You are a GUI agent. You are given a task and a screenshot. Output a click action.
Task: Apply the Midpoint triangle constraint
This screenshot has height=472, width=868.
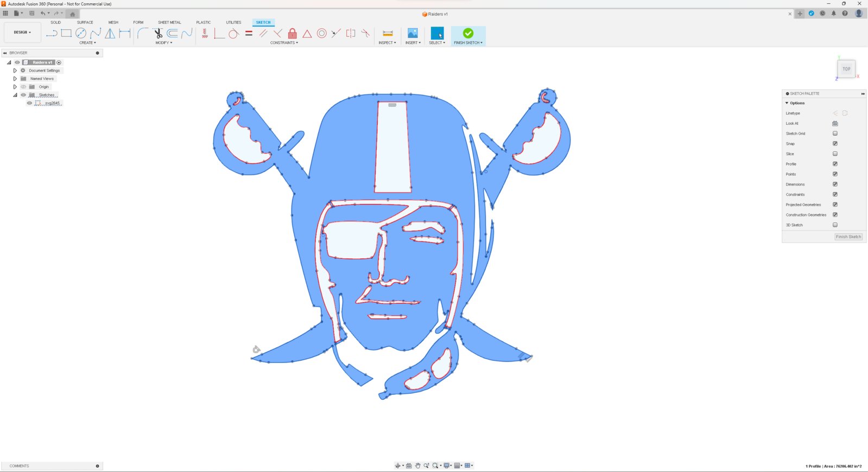(307, 33)
